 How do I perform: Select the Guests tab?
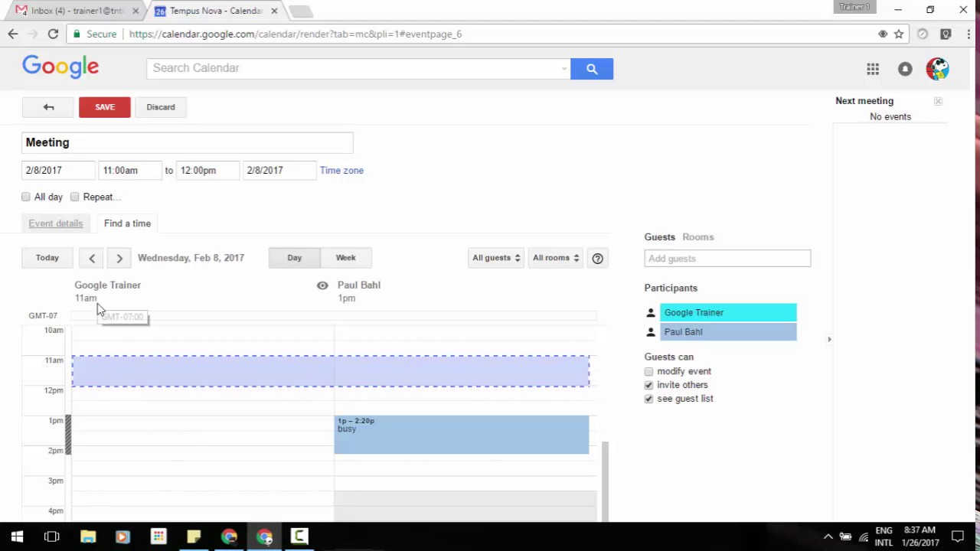[659, 237]
